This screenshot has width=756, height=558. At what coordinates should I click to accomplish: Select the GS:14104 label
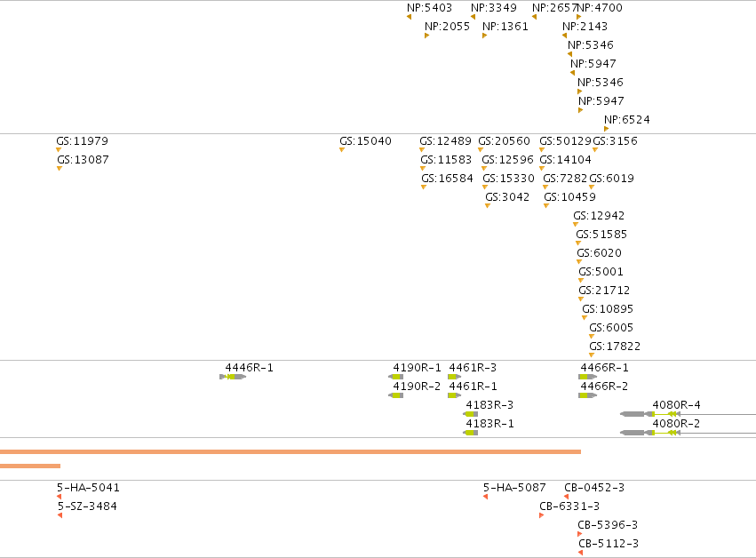click(565, 160)
